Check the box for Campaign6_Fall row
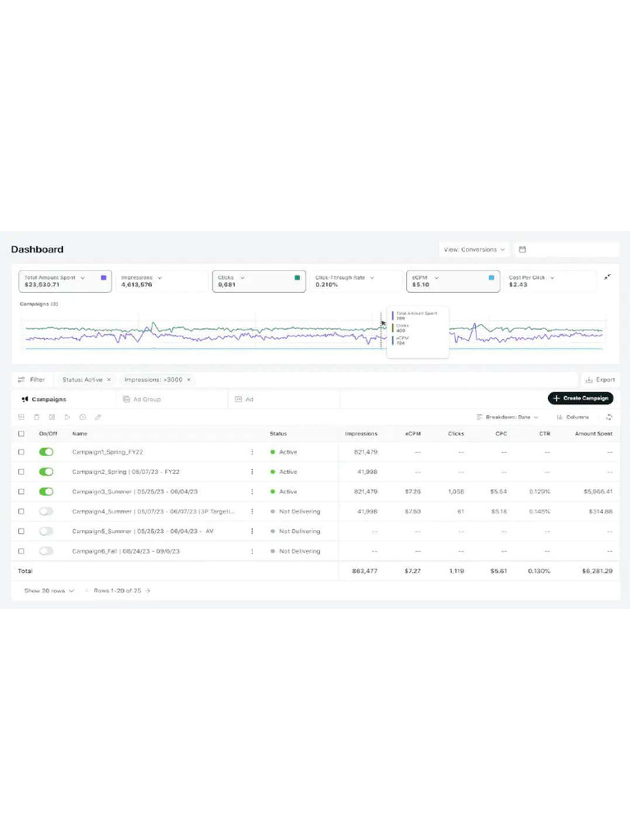The height and width of the screenshot is (840, 630). (x=21, y=550)
